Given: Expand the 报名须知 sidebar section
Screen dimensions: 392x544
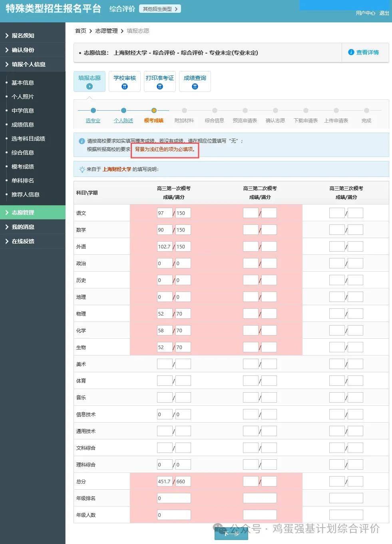Looking at the screenshot, I should point(24,35).
